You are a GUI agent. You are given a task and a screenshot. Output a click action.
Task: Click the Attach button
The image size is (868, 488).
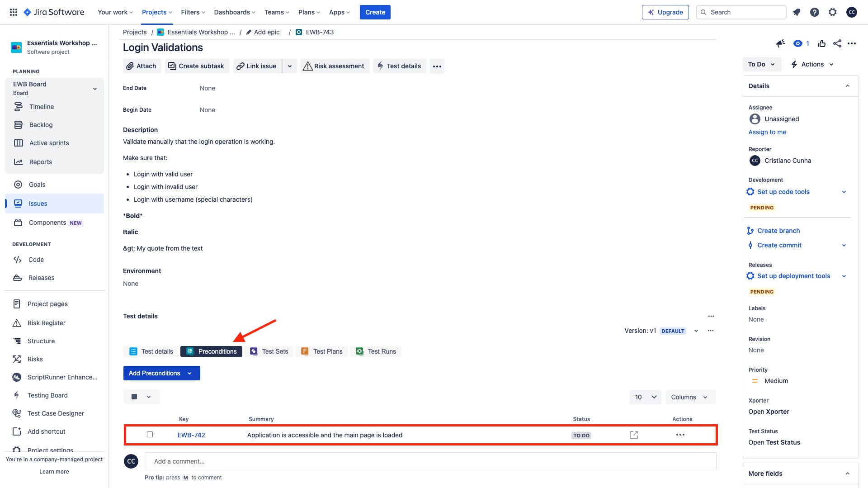pyautogui.click(x=142, y=66)
